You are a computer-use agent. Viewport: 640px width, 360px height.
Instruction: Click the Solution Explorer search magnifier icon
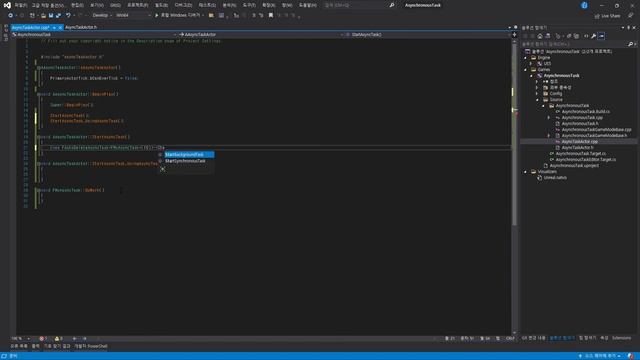pyautogui.click(x=630, y=44)
